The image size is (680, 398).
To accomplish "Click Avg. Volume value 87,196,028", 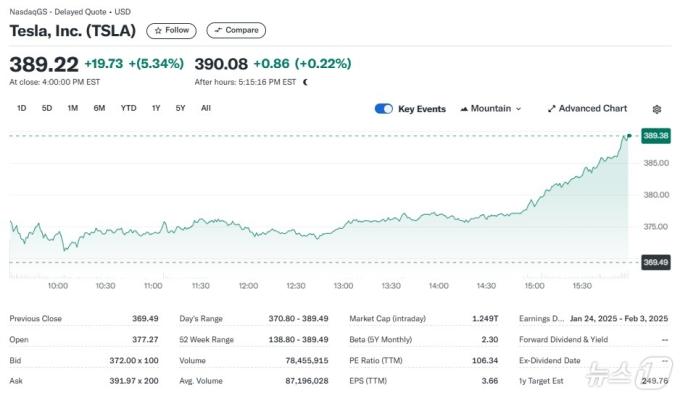I will [x=307, y=381].
